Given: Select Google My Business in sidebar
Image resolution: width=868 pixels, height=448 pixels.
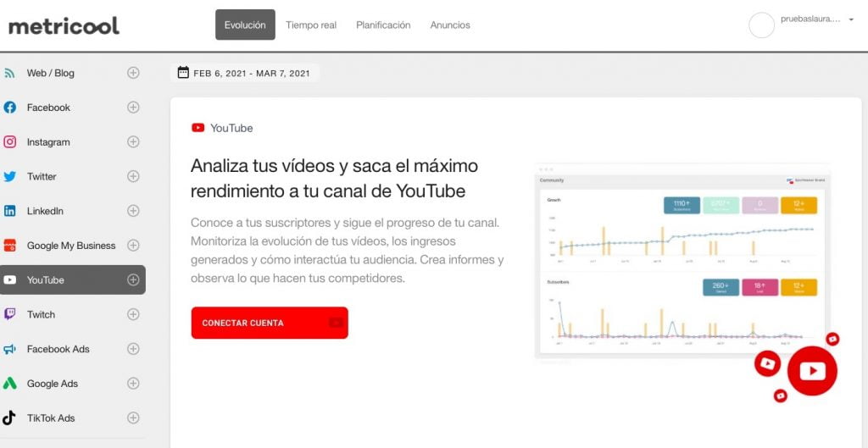Looking at the screenshot, I should 71,246.
